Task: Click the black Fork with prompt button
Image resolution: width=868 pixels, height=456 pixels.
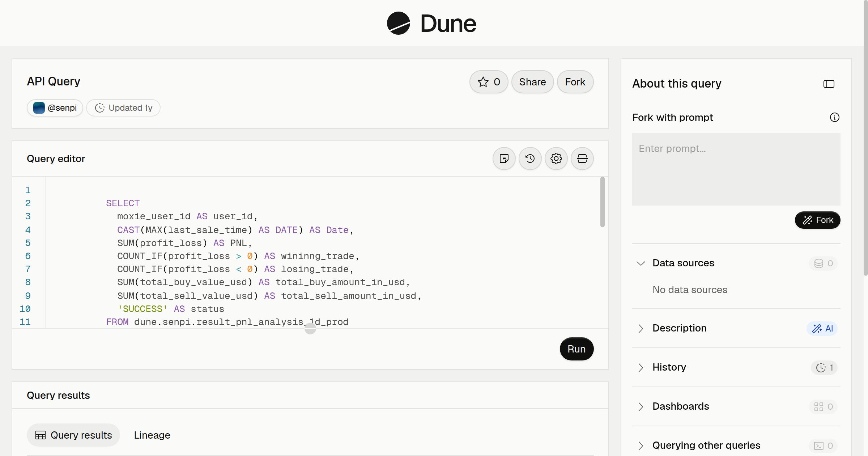Action: pos(817,220)
